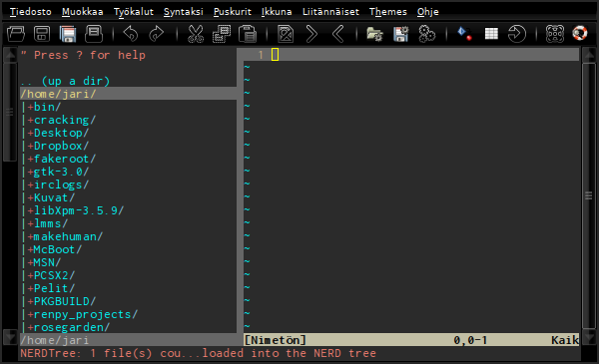Select the makehuman/ folder in NERDTree
Image resolution: width=599 pixels, height=364 pixels.
[x=68, y=236]
